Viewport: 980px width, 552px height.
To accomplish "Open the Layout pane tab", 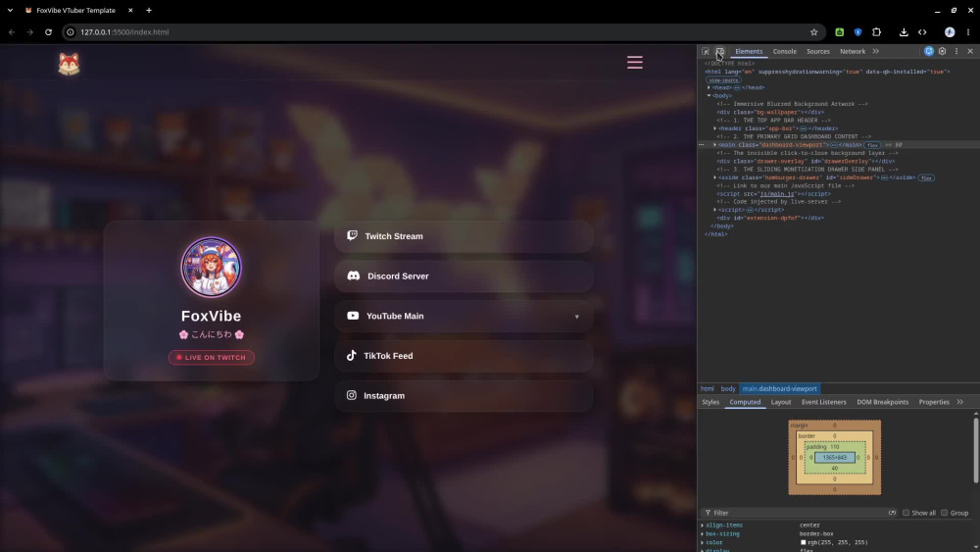I will click(781, 402).
